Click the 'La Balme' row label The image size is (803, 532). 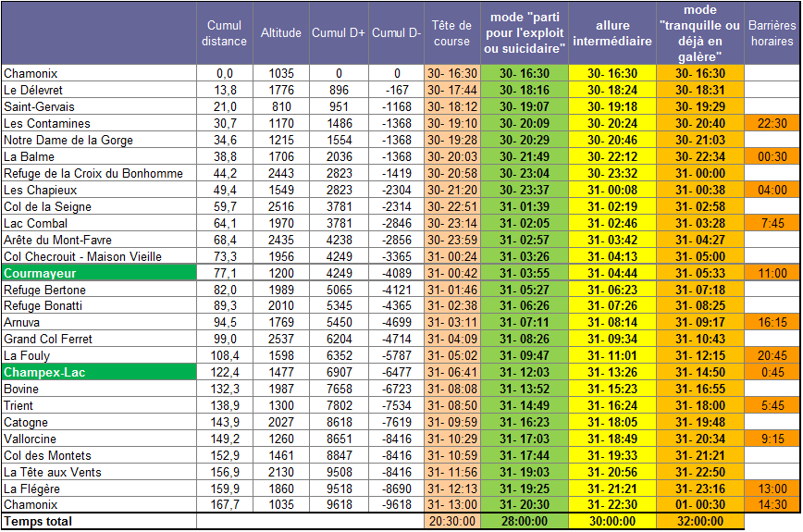click(99, 156)
